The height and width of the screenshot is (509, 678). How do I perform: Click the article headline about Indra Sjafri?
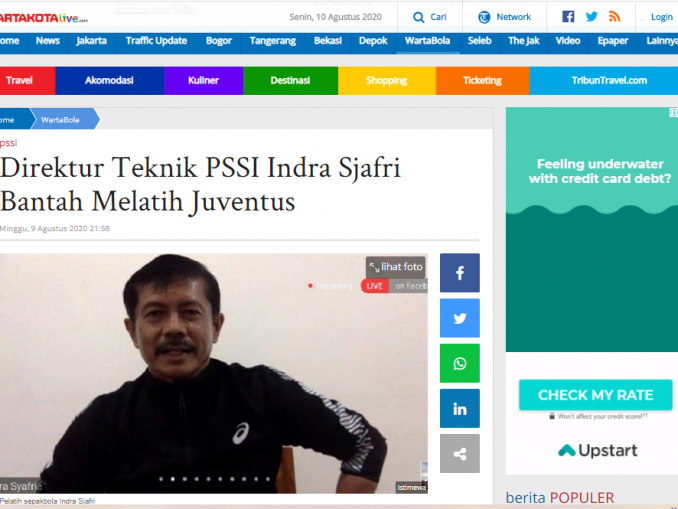[x=200, y=185]
